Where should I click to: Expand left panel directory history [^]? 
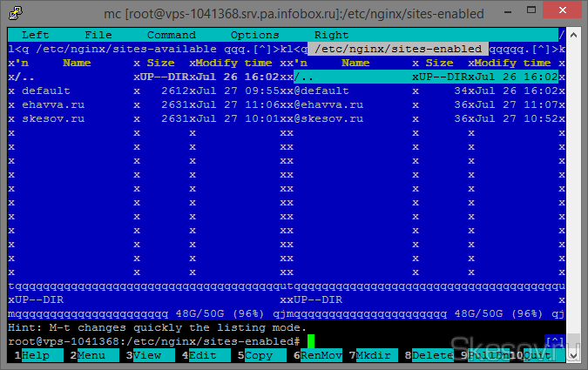pos(261,49)
